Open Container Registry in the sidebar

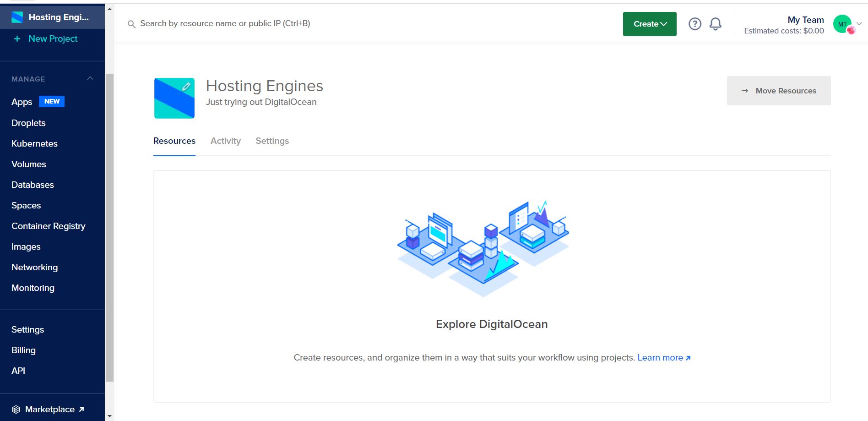pyautogui.click(x=48, y=226)
